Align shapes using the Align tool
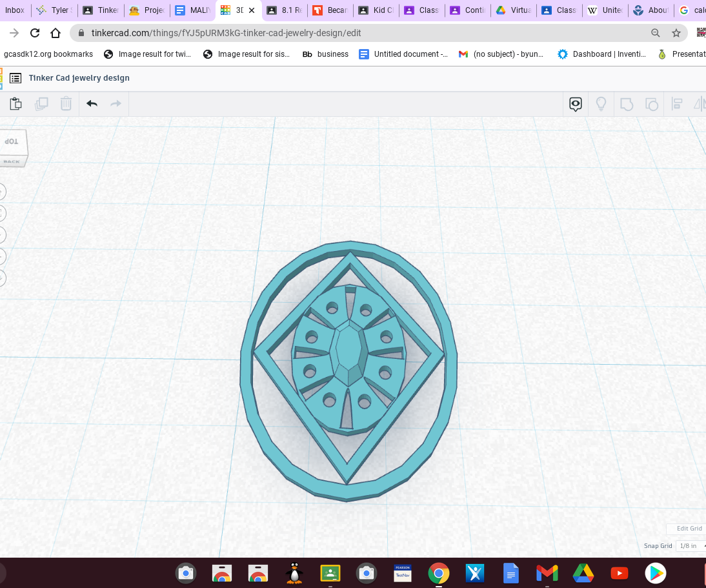Image resolution: width=706 pixels, height=588 pixels. [x=676, y=104]
